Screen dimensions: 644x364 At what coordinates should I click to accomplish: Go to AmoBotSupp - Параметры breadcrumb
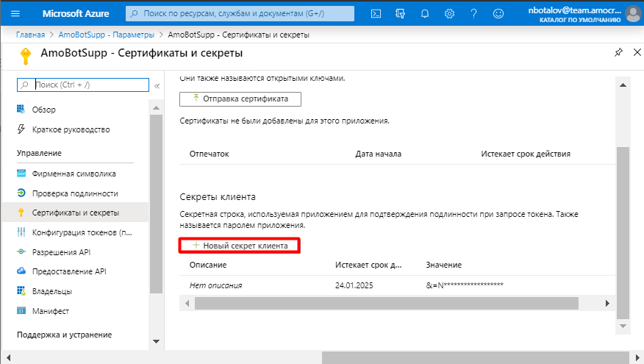pos(107,35)
